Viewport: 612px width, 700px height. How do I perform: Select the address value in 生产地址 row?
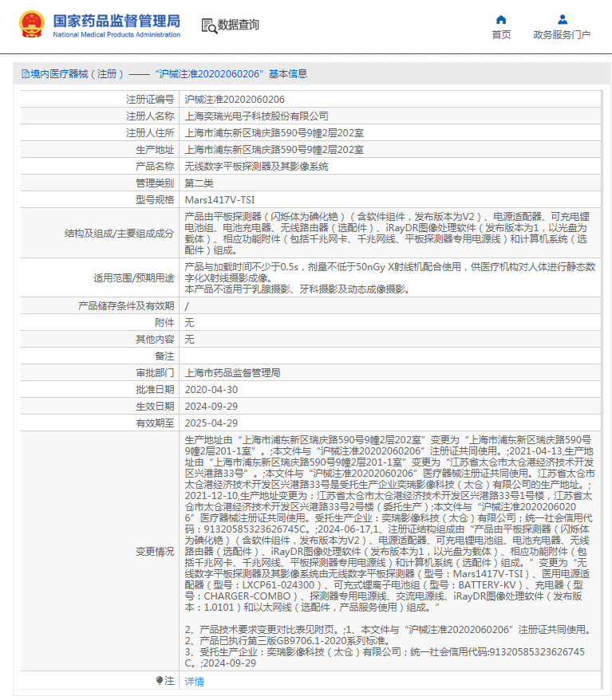(x=274, y=150)
